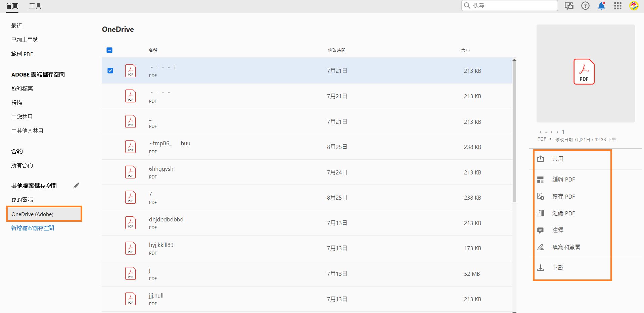The height and width of the screenshot is (313, 644).
Task: Click the 新增檔案儲存空間 link
Action: pos(33,228)
